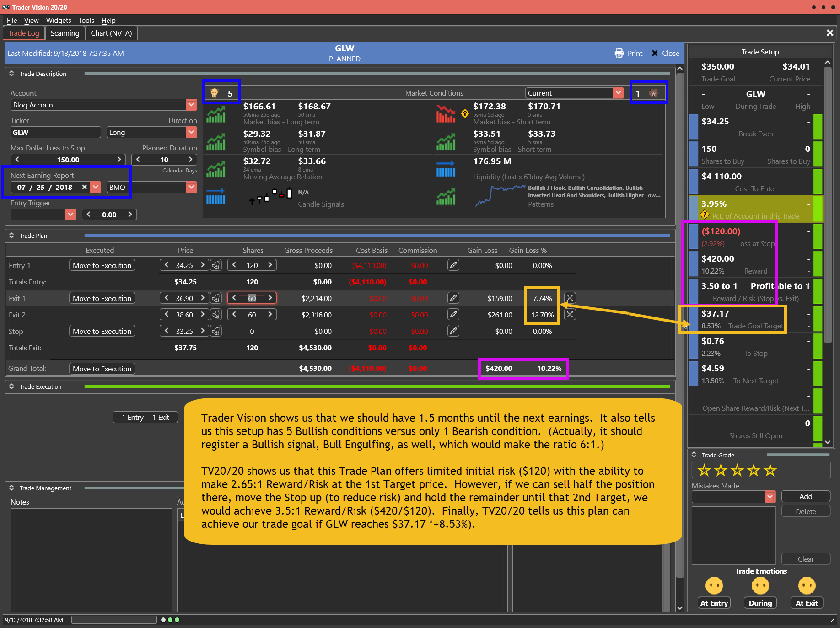Image resolution: width=840 pixels, height=628 pixels.
Task: Switch to the Chart (NVTA) tab
Action: pos(111,33)
